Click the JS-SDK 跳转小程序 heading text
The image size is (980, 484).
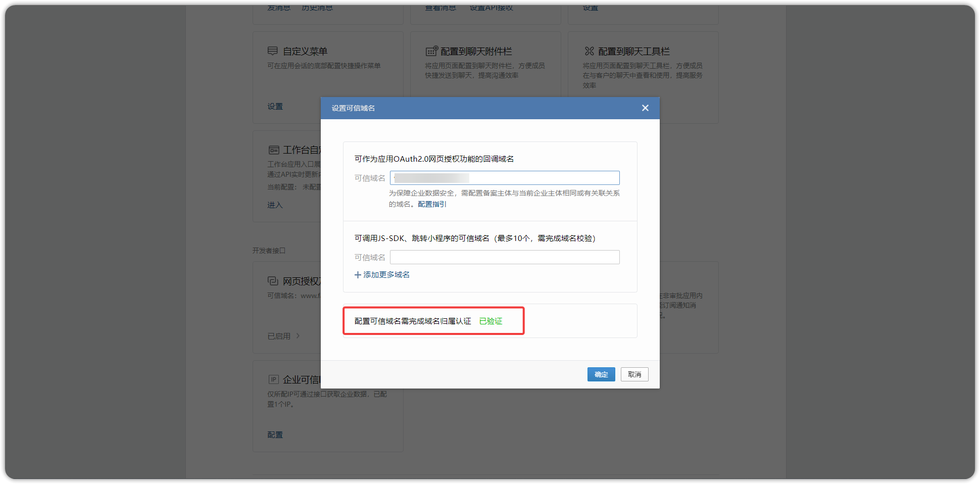point(475,238)
